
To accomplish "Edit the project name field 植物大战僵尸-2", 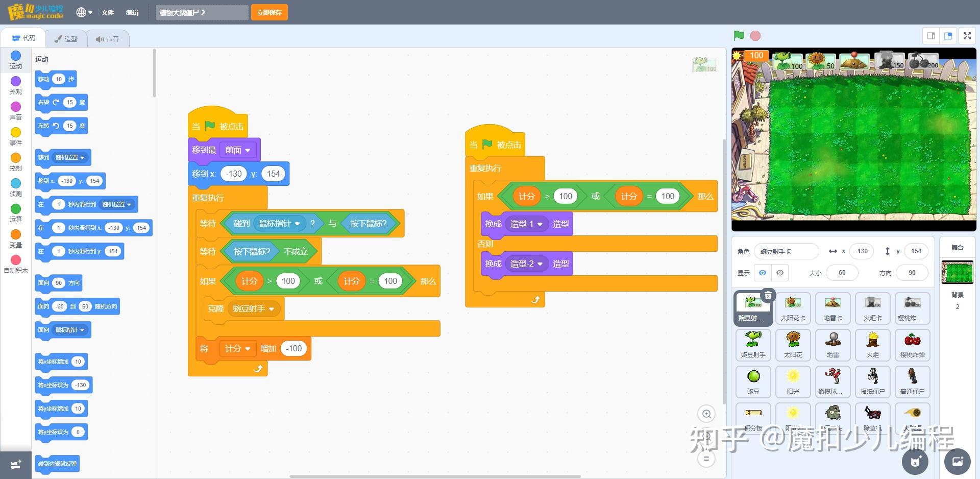I will pyautogui.click(x=202, y=12).
